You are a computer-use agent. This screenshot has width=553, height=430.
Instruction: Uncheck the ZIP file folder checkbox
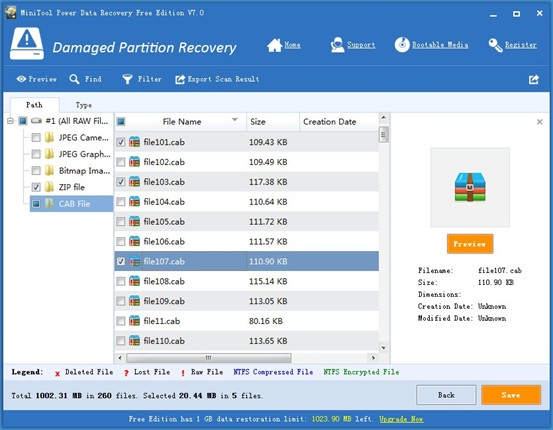point(36,187)
